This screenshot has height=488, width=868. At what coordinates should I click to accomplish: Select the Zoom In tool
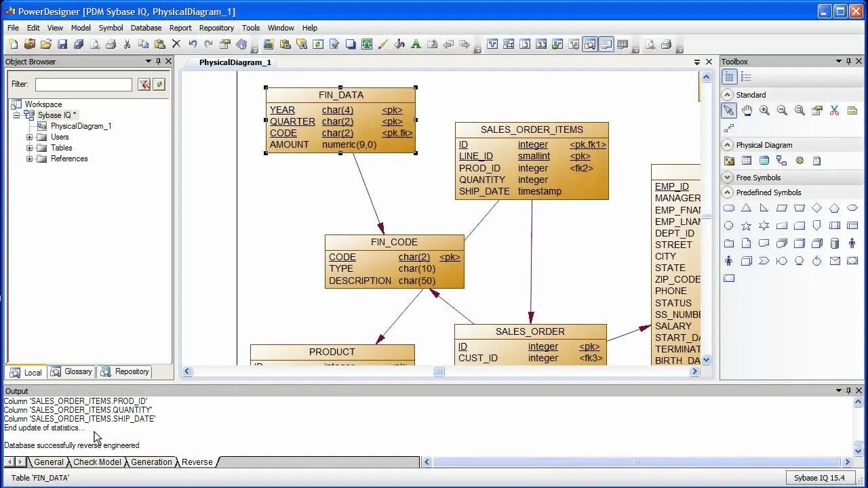[764, 110]
